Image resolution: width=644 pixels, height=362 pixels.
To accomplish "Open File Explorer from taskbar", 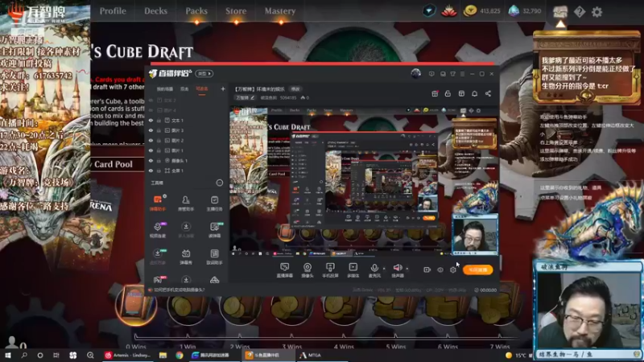I will pyautogui.click(x=163, y=355).
